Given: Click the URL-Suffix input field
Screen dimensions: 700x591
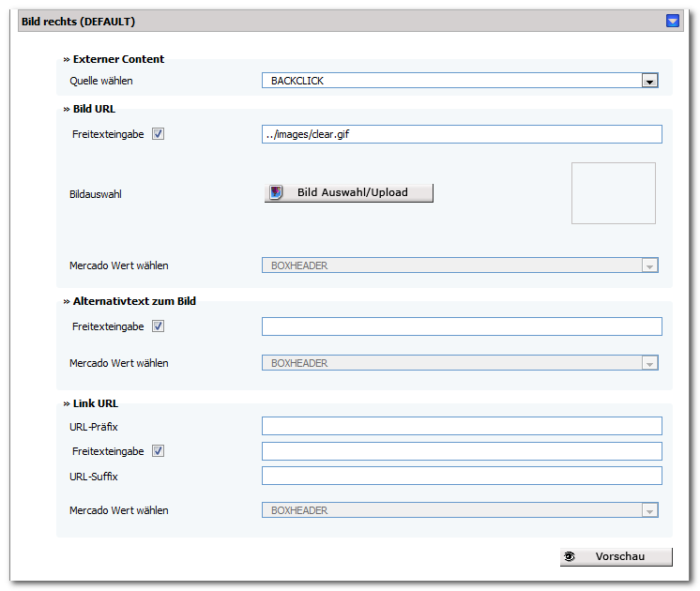Looking at the screenshot, I should coord(462,476).
